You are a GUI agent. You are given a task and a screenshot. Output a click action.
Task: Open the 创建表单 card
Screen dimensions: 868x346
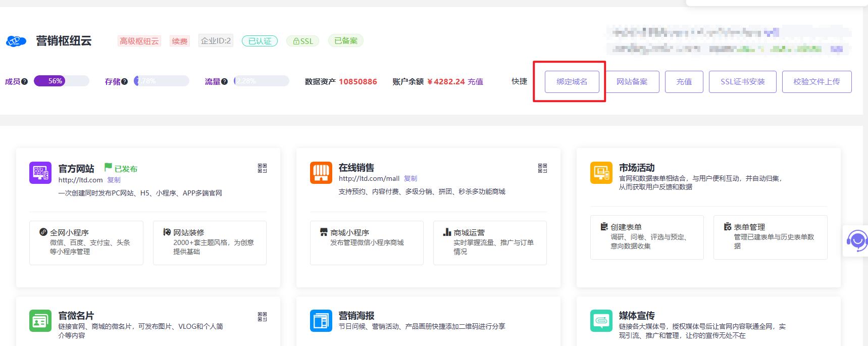coord(647,237)
